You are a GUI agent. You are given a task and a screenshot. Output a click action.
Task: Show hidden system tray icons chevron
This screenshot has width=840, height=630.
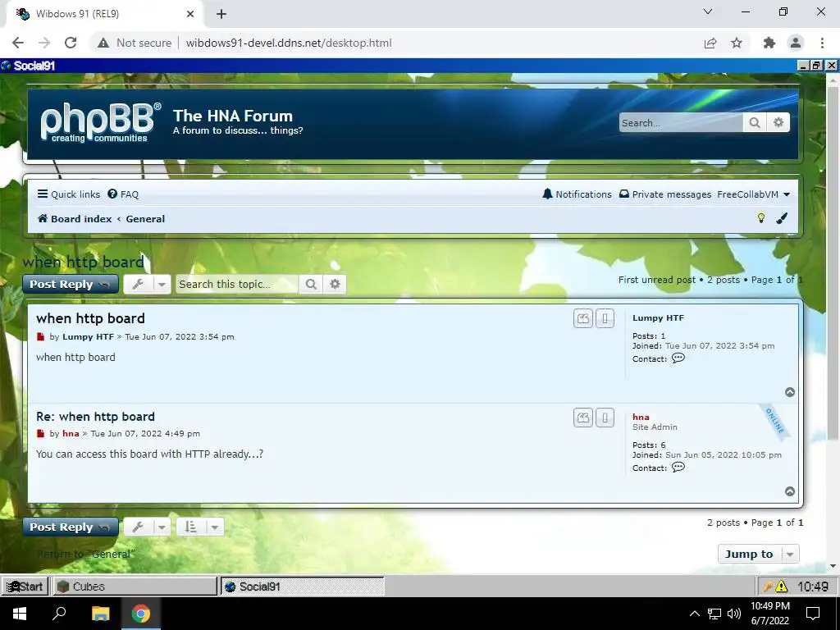694,614
